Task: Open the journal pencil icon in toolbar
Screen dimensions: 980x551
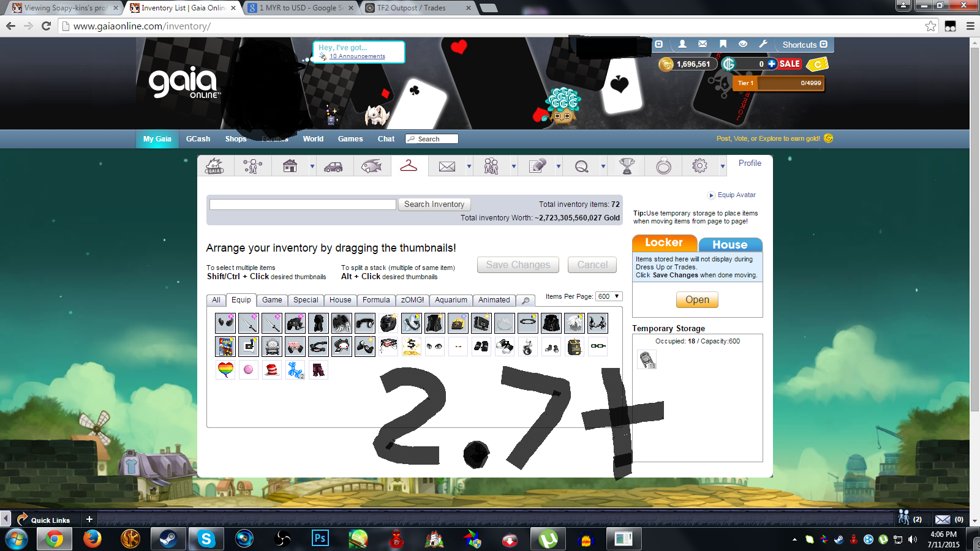Action: click(x=537, y=166)
